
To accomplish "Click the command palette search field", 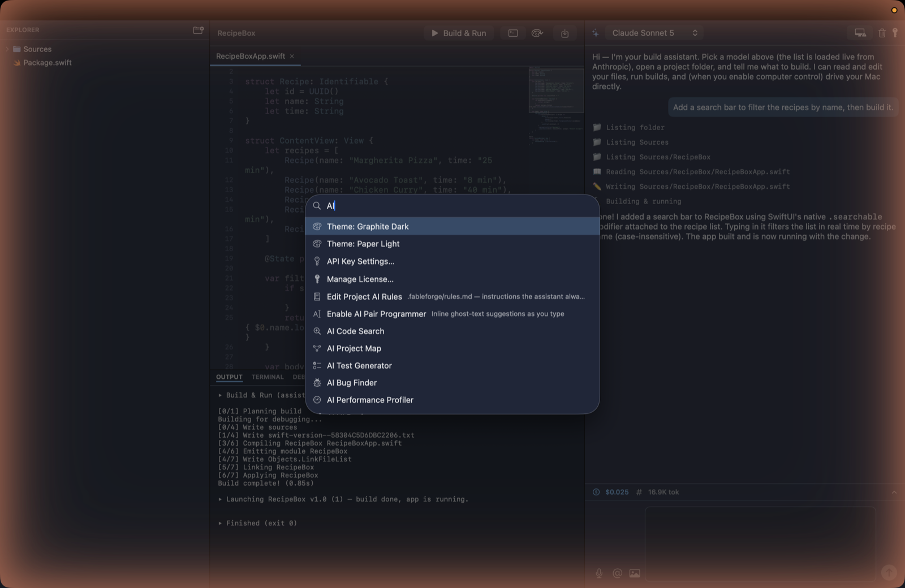I will coord(453,206).
